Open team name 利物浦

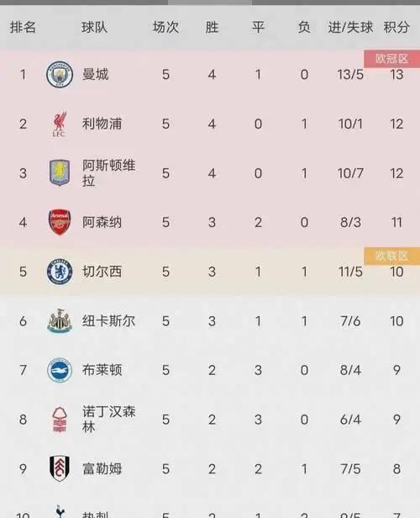pyautogui.click(x=102, y=124)
